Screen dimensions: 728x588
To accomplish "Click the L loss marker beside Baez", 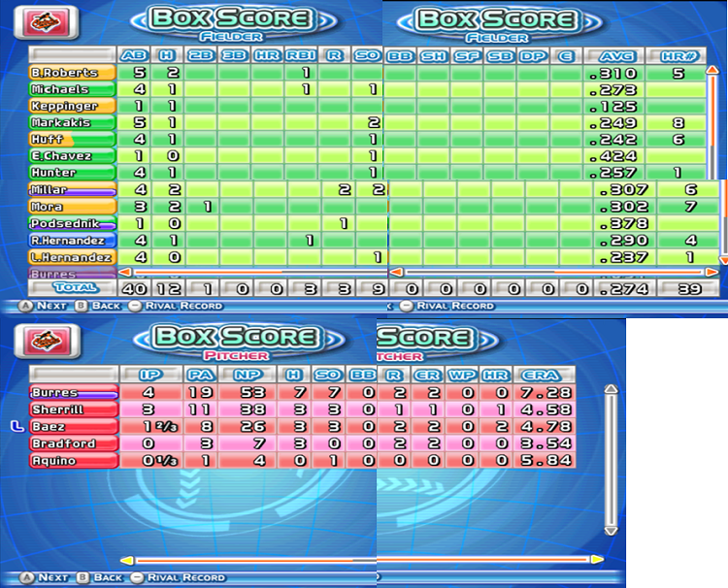I will pos(17,426).
